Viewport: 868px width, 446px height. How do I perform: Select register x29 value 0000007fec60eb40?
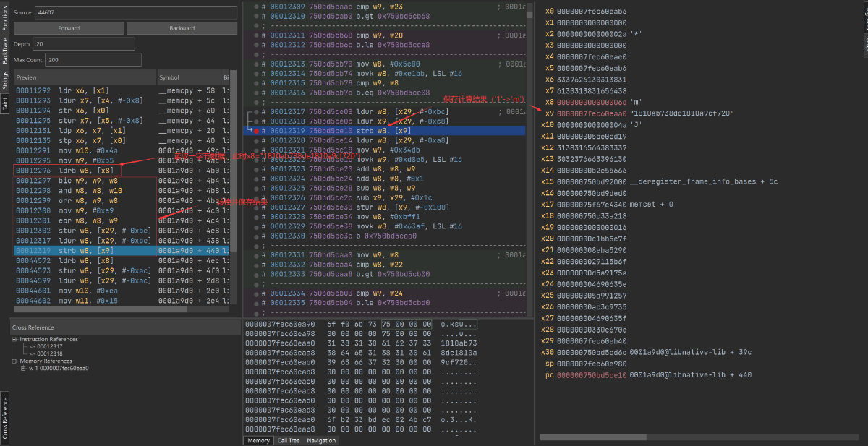[x=592, y=340]
